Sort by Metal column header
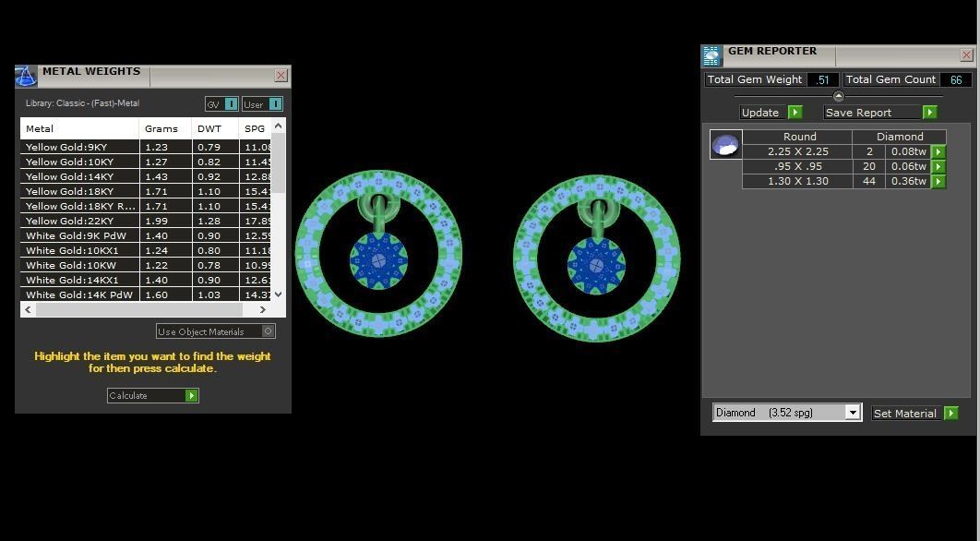 (x=79, y=129)
